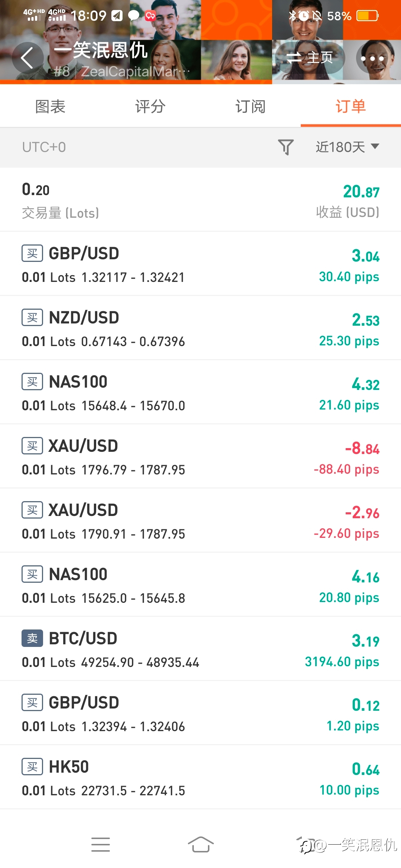
Task: Open the three-dot more options menu
Action: [x=372, y=58]
